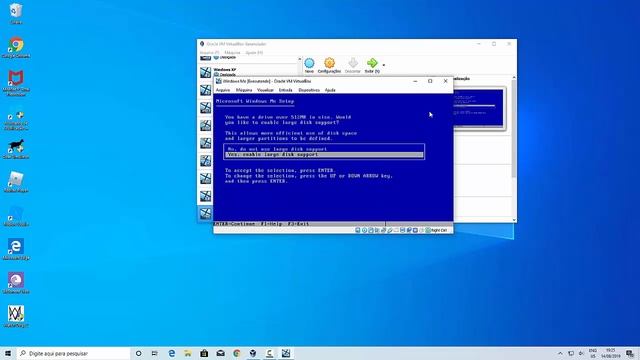Open purple circle desktop shortcut
The width and height of the screenshot is (640, 360).
16,282
